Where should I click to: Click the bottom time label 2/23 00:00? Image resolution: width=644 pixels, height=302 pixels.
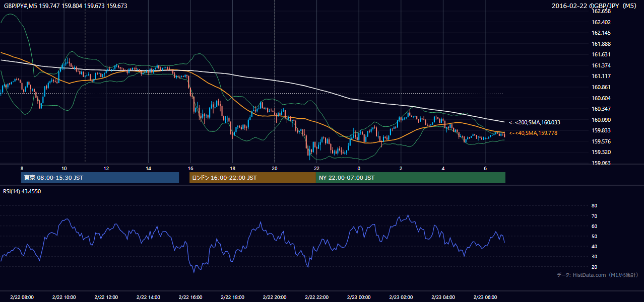pyautogui.click(x=359, y=297)
